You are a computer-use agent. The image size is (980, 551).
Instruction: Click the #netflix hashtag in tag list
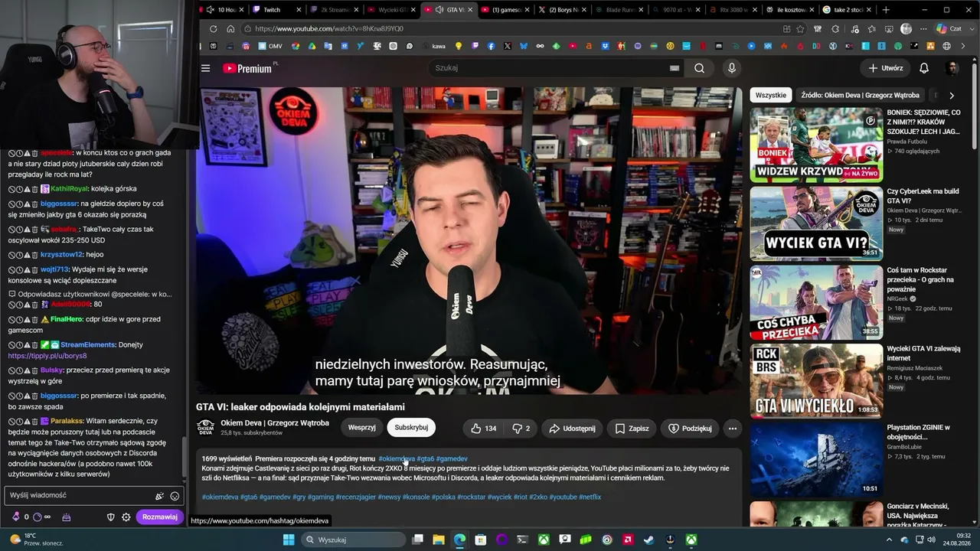(x=590, y=497)
